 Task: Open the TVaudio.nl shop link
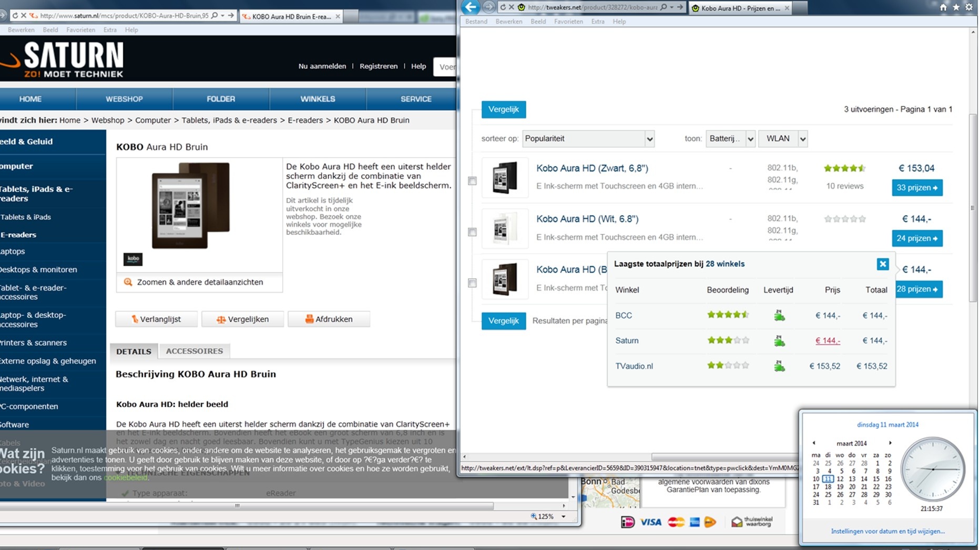(634, 366)
